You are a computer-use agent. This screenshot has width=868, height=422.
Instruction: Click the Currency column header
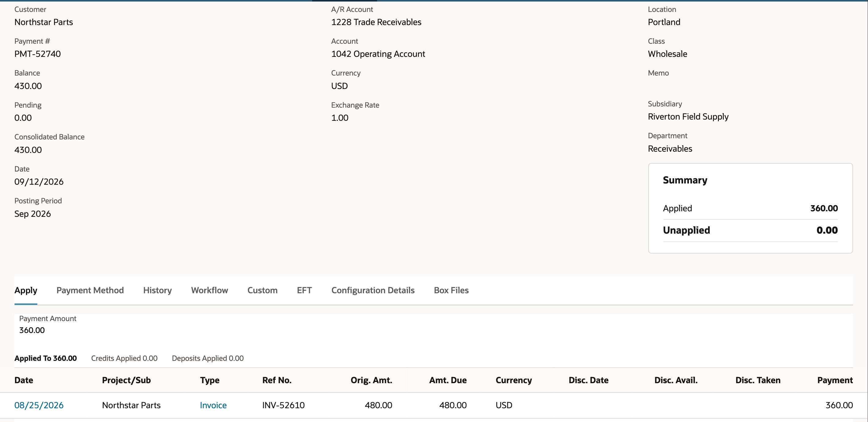[x=513, y=380]
